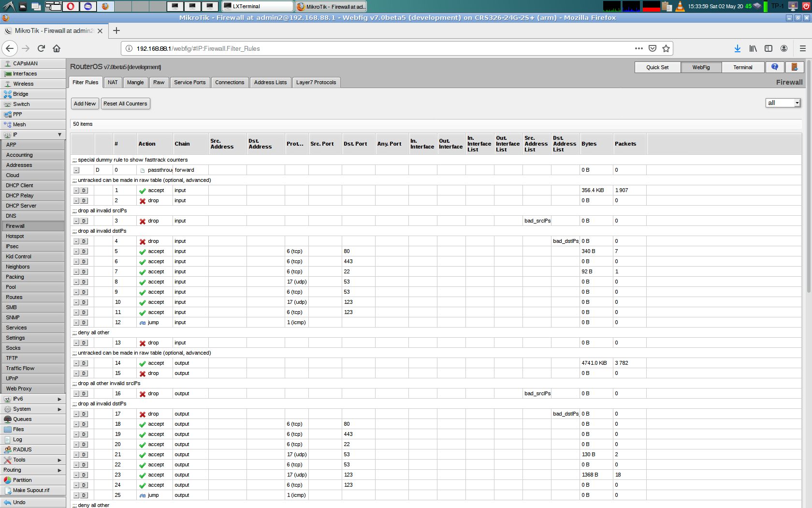Disable rule 7 with its D button
Image resolution: width=812 pixels, height=508 pixels.
point(84,272)
